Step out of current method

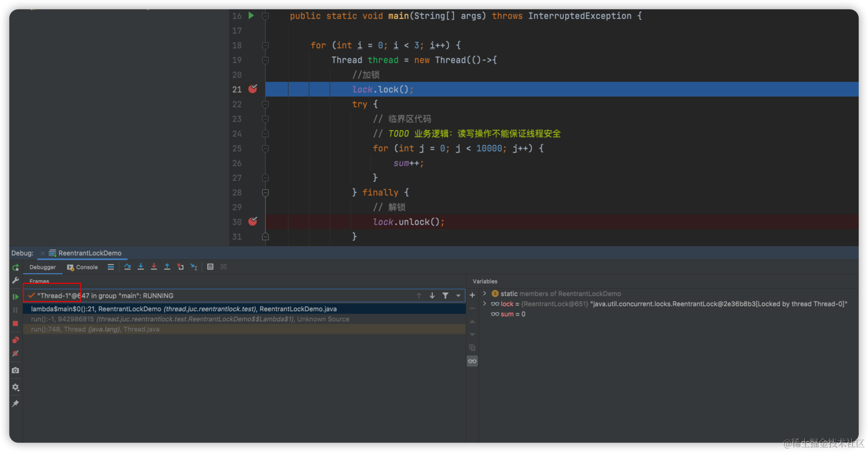click(167, 267)
